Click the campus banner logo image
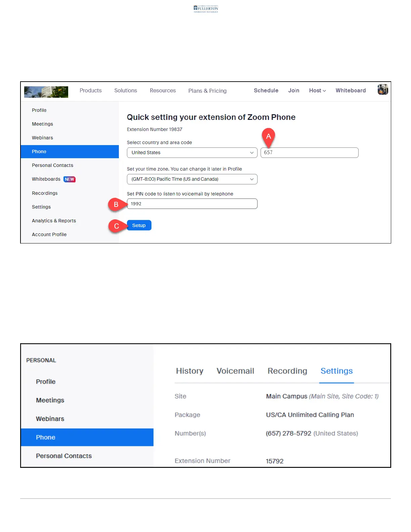Screen dimensions: 411x532 (x=46, y=92)
